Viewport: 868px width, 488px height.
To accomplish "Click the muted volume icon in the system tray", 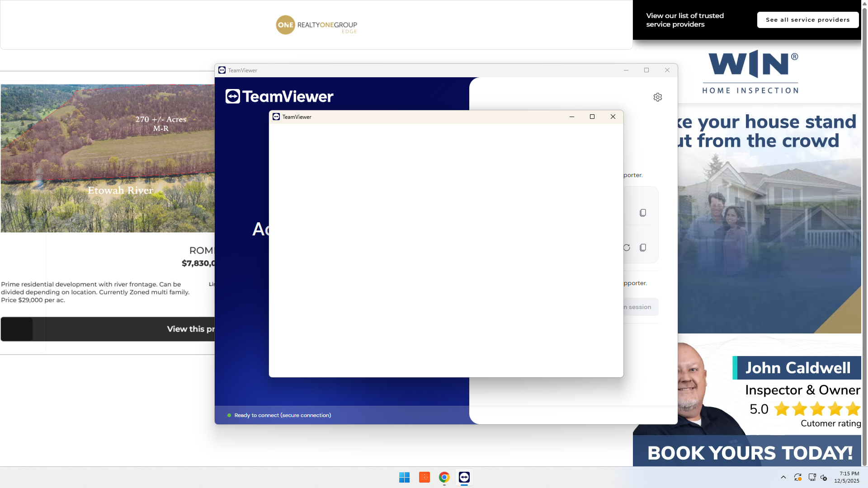I will (x=824, y=477).
